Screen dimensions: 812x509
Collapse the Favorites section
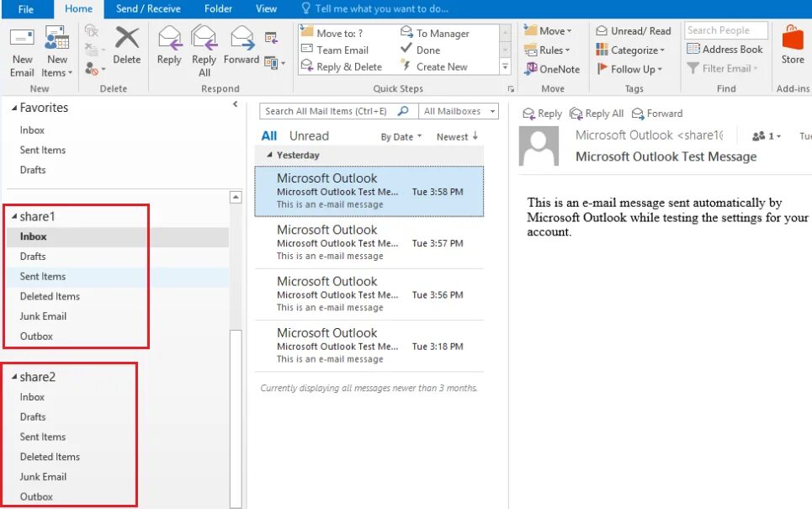(14, 108)
